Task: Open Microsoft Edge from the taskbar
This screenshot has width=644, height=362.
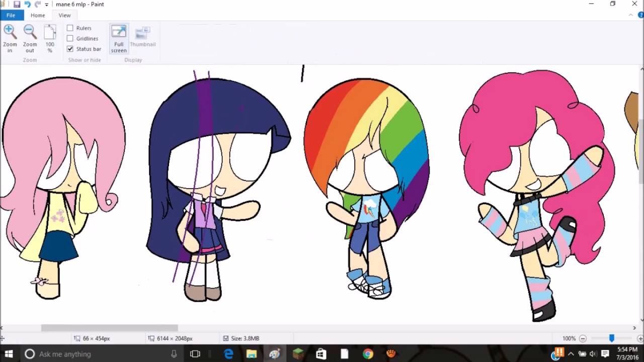Action: pyautogui.click(x=229, y=354)
